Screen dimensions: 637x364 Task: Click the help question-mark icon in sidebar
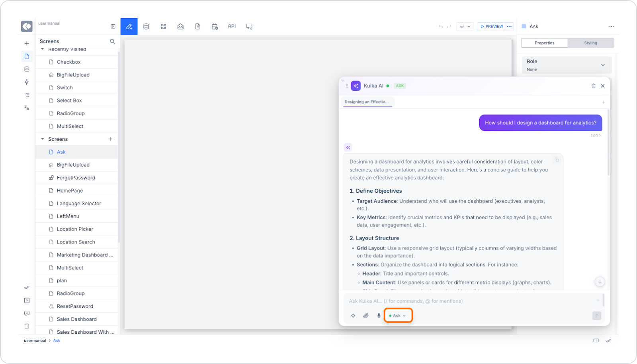click(x=27, y=300)
